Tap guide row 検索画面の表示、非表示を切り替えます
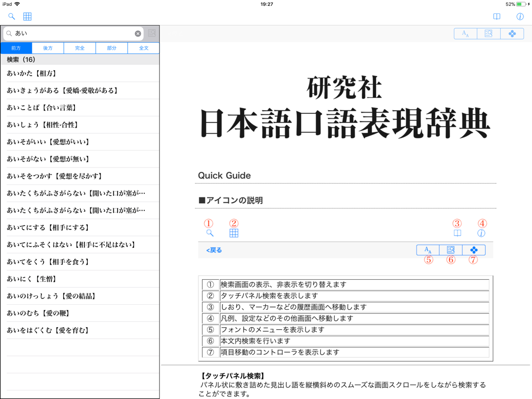 point(346,284)
